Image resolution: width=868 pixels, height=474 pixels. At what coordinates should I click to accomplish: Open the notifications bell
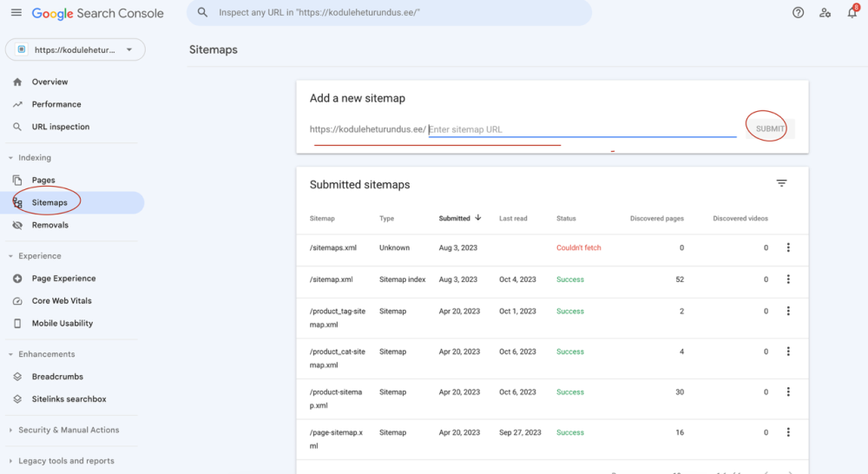(x=852, y=13)
